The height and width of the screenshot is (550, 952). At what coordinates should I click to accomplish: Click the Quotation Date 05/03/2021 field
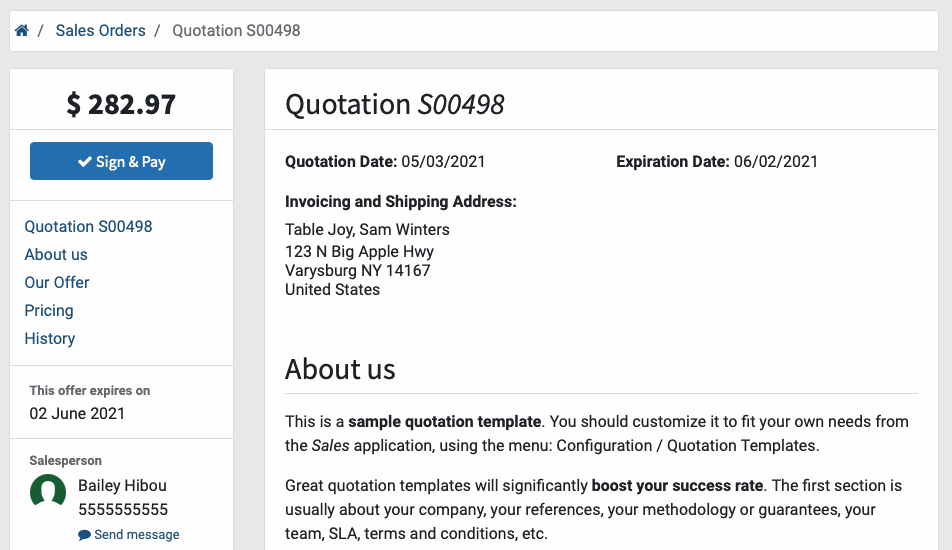pyautogui.click(x=385, y=161)
